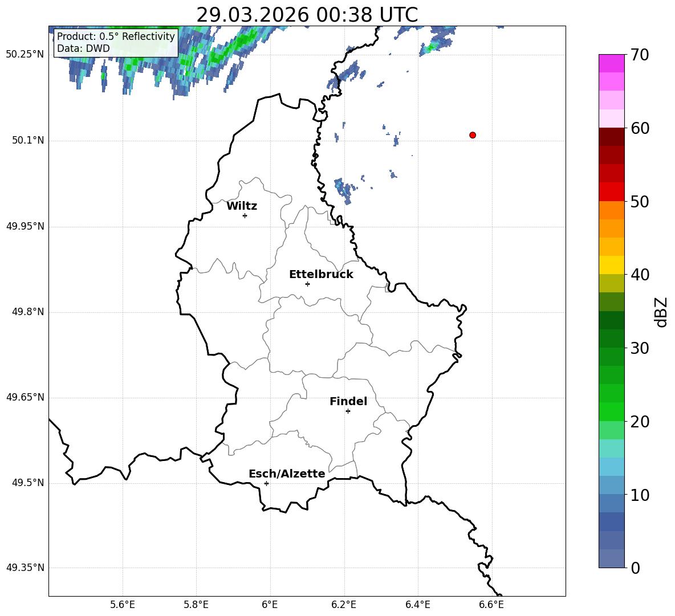
Task: Click the 49.65°N latitude label
Action: (x=25, y=397)
